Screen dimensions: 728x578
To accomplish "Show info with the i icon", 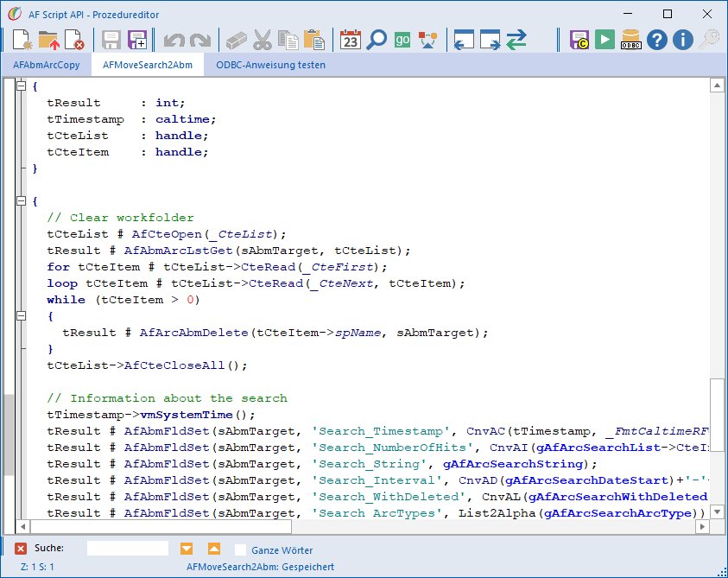I will (683, 40).
